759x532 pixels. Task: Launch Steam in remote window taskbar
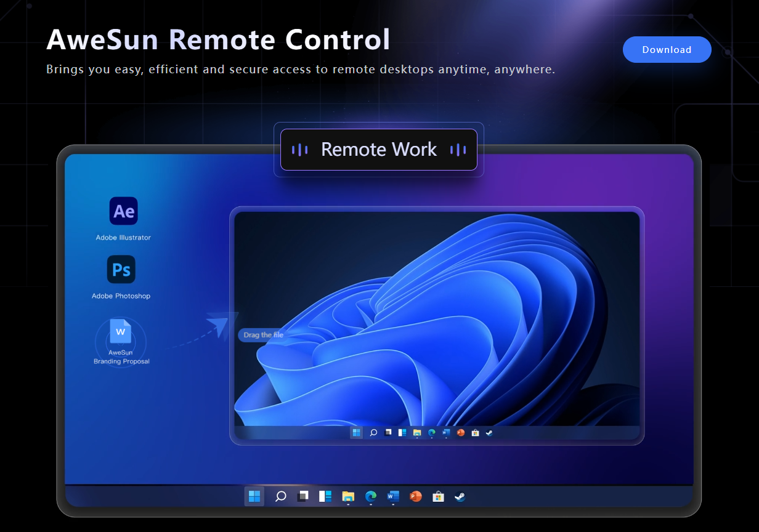click(x=489, y=433)
